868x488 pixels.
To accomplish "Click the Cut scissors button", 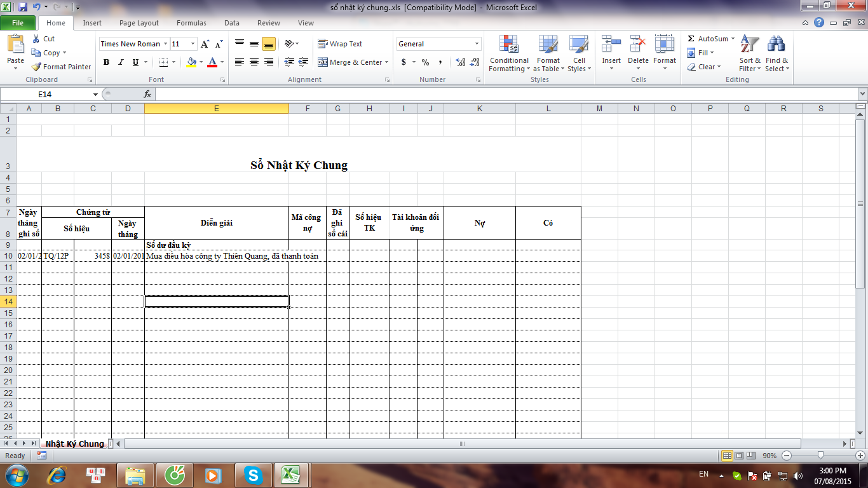I will click(43, 39).
